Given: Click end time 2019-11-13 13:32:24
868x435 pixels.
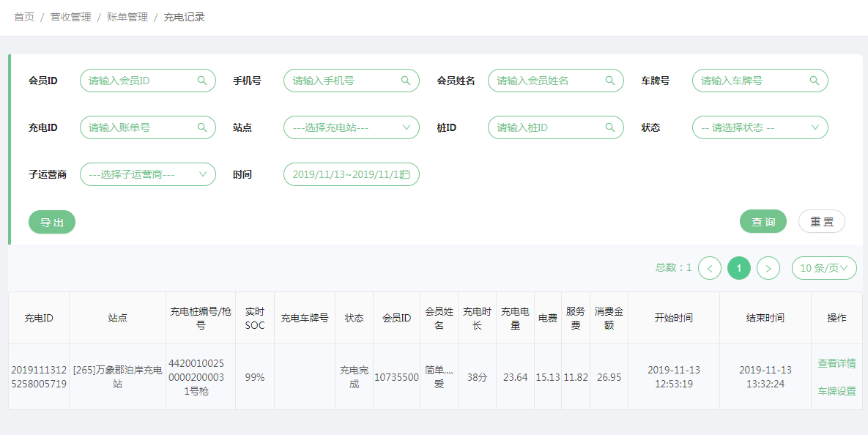Looking at the screenshot, I should tap(765, 377).
